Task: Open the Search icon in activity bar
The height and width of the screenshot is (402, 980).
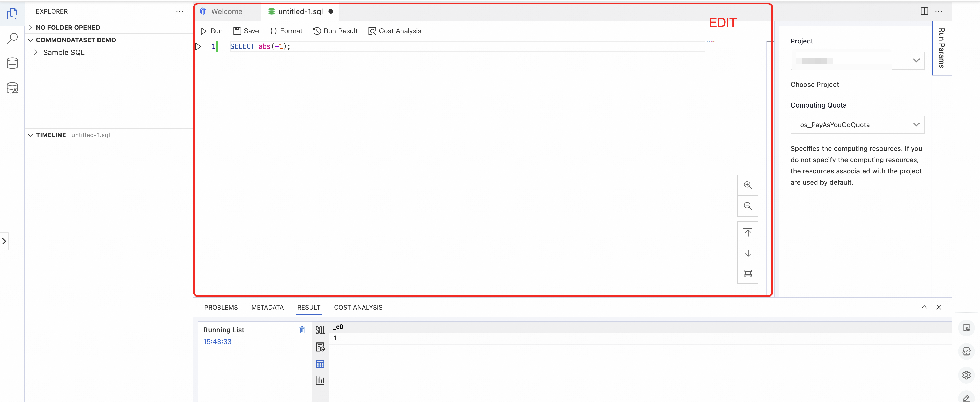Action: pos(12,38)
